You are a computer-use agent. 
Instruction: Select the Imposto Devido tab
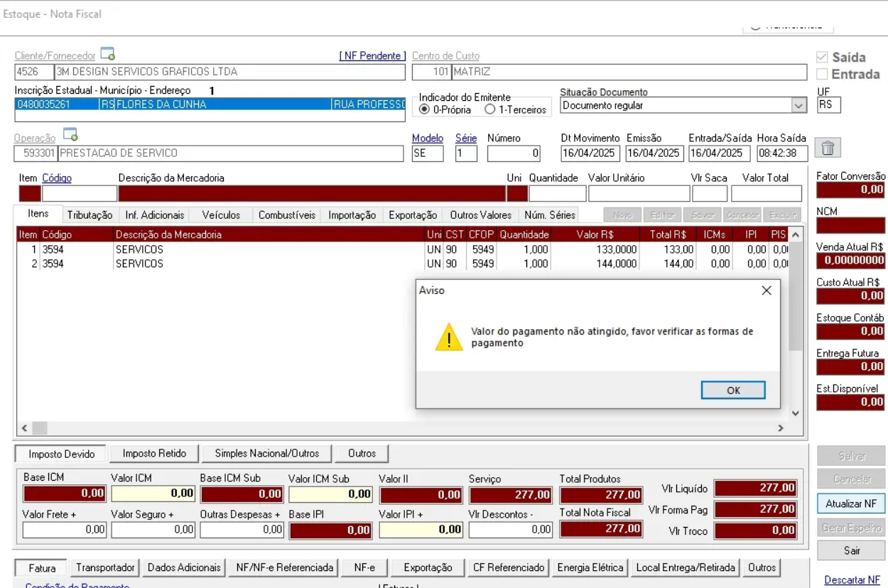[61, 454]
